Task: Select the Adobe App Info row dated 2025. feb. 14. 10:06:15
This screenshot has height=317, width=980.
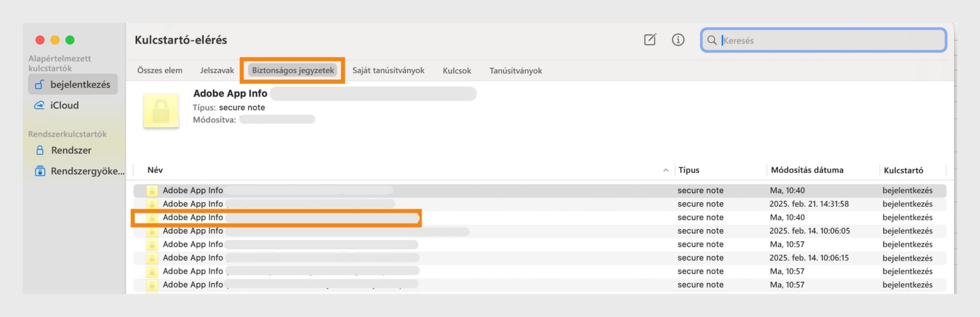Action: 540,258
